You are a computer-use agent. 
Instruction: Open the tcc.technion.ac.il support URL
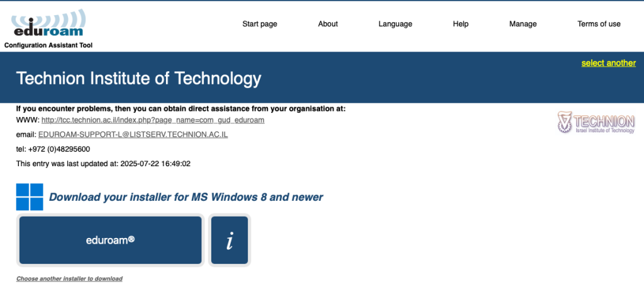153,120
